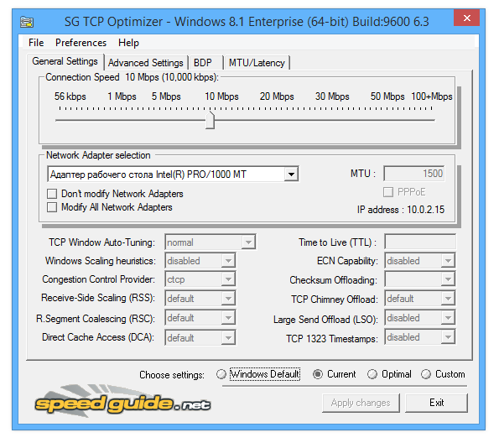Click the Apply changes button
The image size is (499, 448).
point(361,403)
